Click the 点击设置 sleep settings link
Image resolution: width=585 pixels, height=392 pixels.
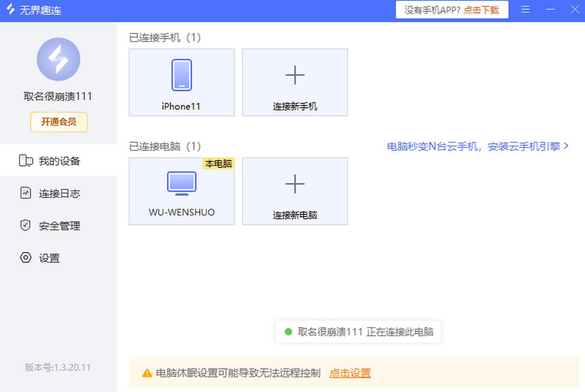(x=350, y=373)
